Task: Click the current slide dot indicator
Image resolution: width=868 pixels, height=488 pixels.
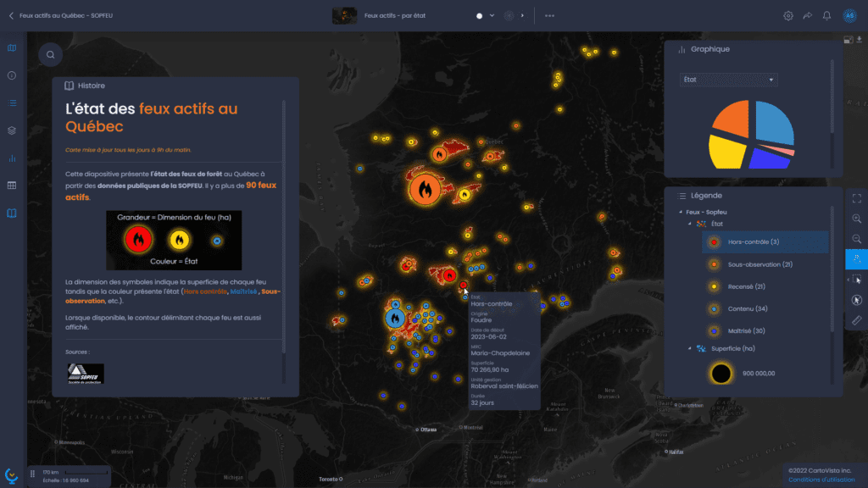Action: coord(480,16)
